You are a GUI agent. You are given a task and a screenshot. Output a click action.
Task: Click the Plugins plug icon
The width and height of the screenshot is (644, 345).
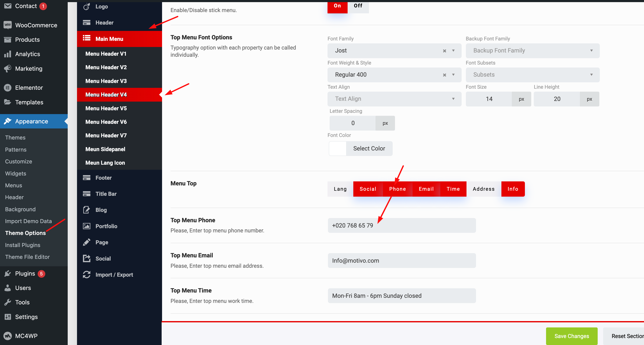[x=8, y=273]
